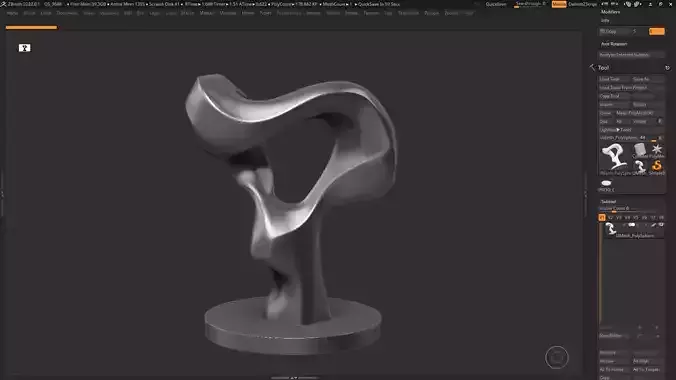Image resolution: width=676 pixels, height=380 pixels.
Task: Open the Alpha menu
Action: point(12,13)
